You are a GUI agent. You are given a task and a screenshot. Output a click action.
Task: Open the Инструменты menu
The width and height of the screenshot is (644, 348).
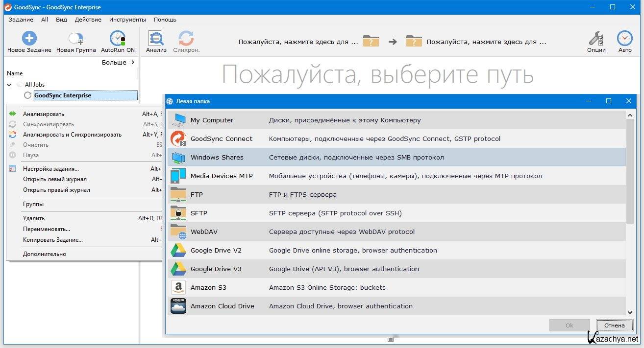[127, 20]
